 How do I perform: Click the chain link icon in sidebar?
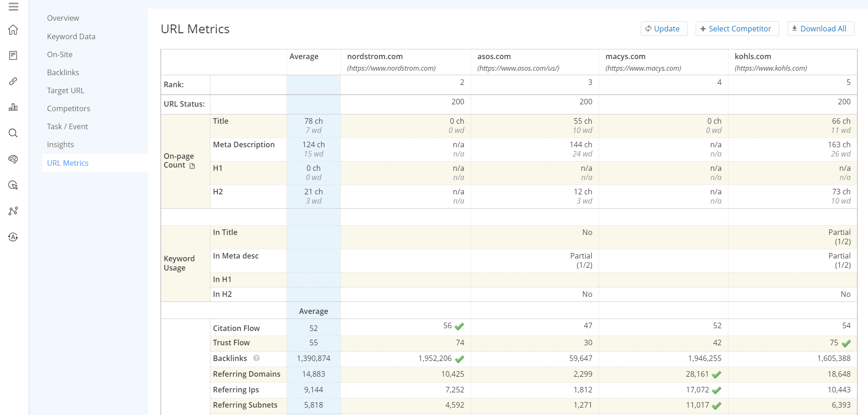tap(13, 81)
